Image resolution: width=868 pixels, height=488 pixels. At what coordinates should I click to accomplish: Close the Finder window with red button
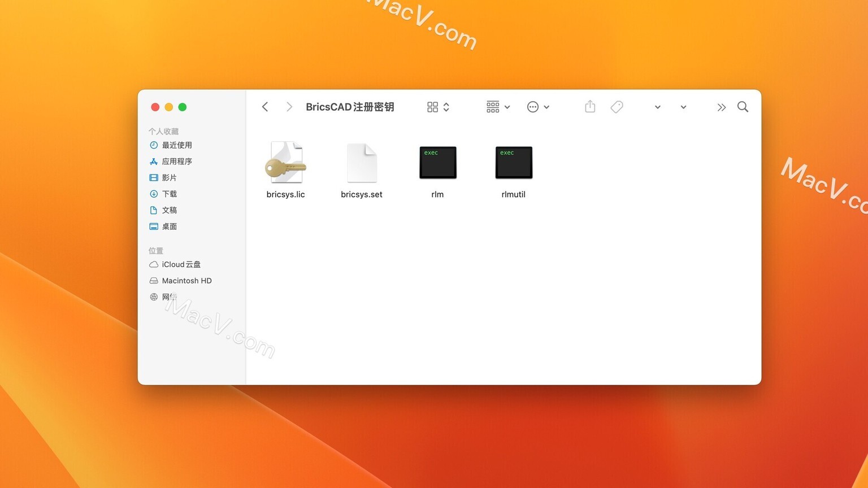[x=155, y=107]
